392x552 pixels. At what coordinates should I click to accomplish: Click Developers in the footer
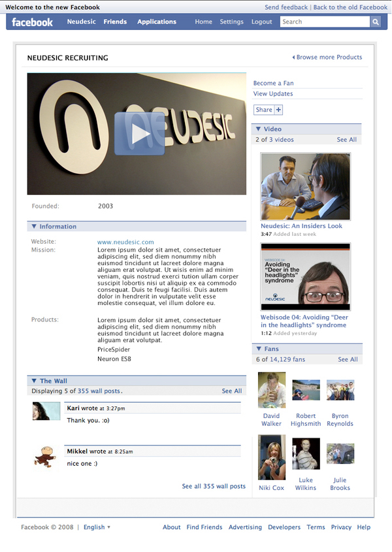284,527
